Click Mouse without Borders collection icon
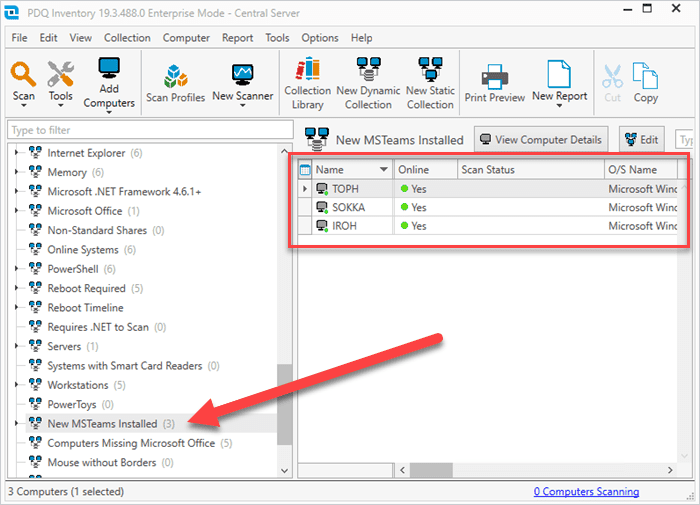 35,462
